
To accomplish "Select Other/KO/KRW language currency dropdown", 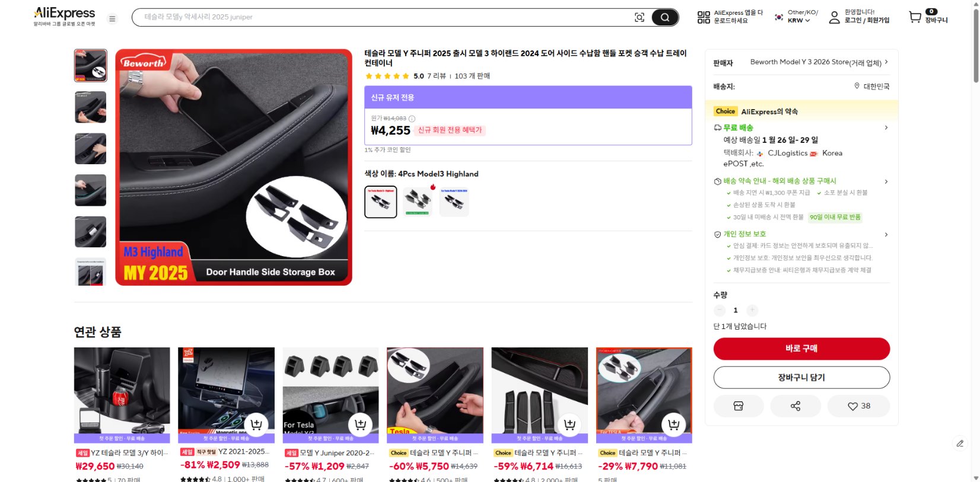I will click(x=797, y=17).
